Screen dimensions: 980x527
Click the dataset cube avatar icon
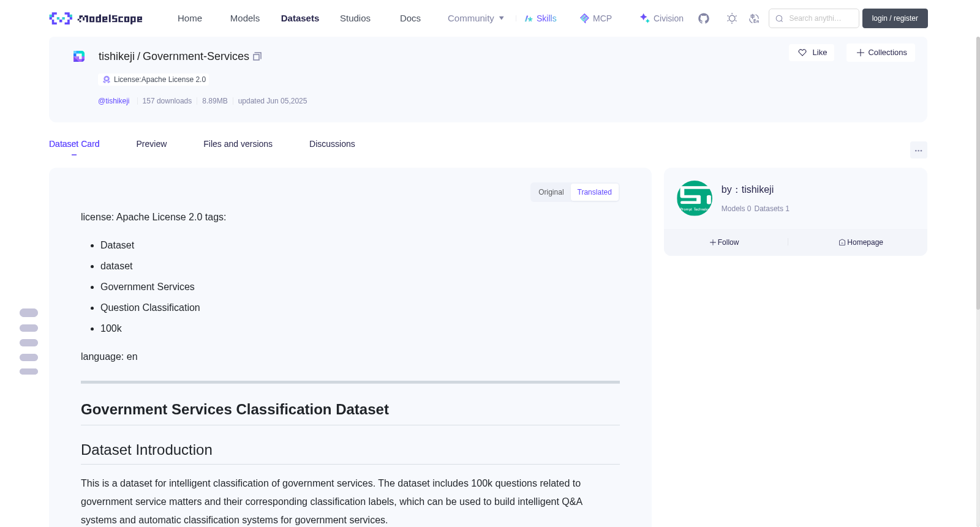click(x=79, y=56)
